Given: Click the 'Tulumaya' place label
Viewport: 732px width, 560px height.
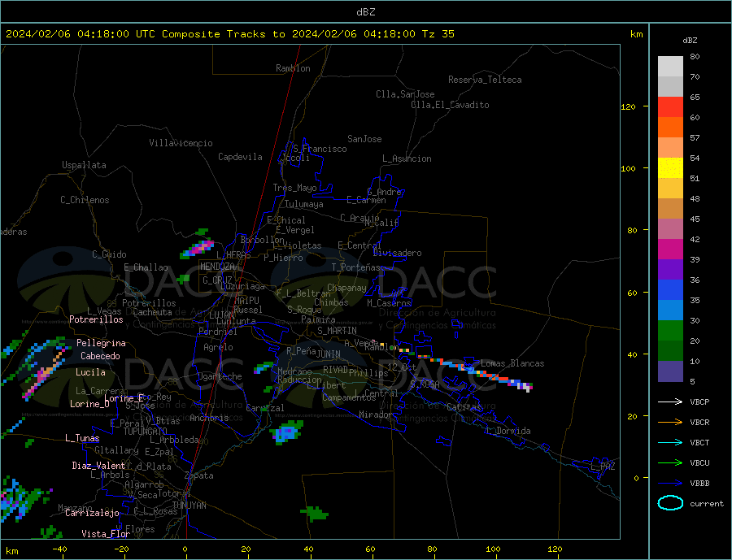Looking at the screenshot, I should coord(304,204).
